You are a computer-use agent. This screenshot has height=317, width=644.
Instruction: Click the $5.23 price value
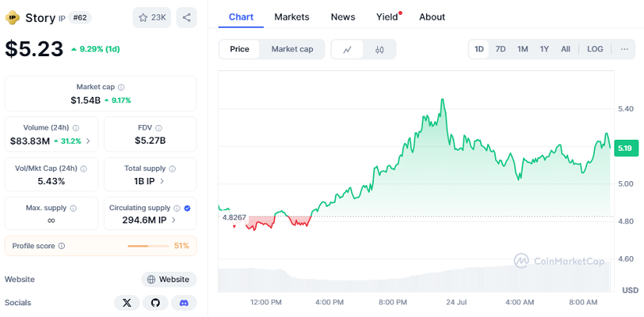pos(34,49)
